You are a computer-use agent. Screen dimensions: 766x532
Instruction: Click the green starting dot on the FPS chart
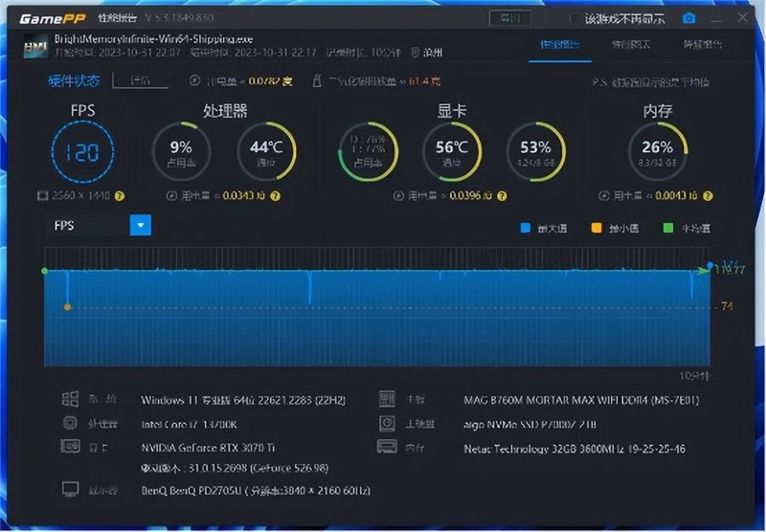(45, 271)
